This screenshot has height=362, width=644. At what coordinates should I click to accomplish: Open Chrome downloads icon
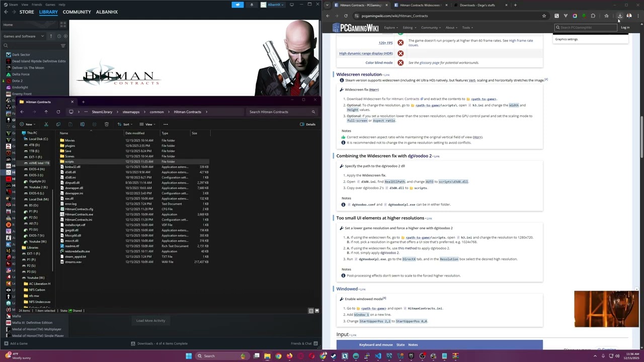click(x=620, y=16)
